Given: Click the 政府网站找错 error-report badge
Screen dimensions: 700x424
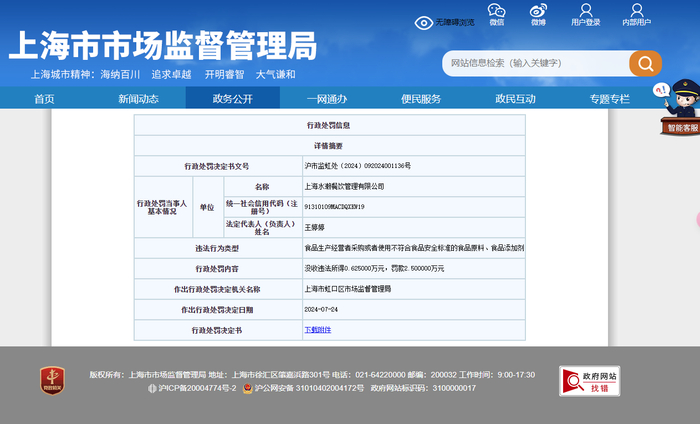Looking at the screenshot, I should click(x=589, y=380).
